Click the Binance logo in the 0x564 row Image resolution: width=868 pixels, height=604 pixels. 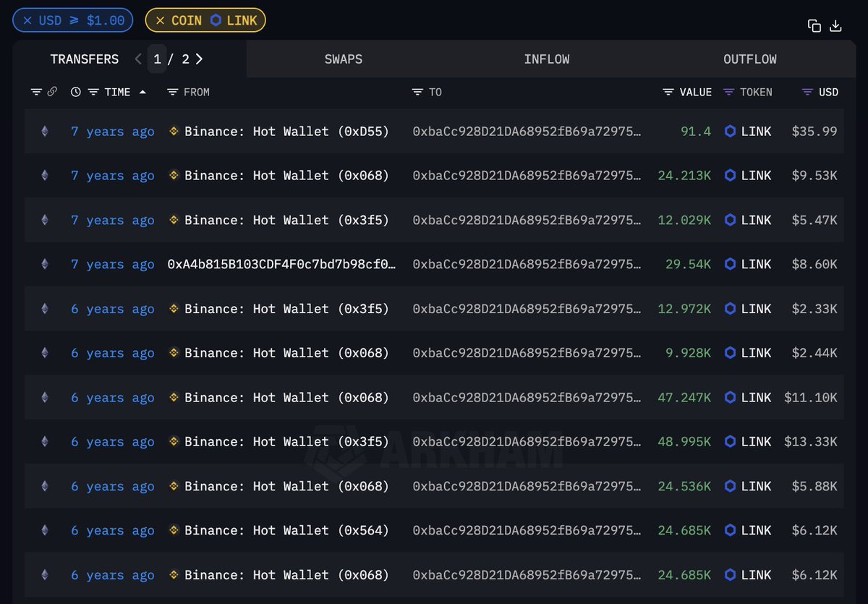coord(174,530)
